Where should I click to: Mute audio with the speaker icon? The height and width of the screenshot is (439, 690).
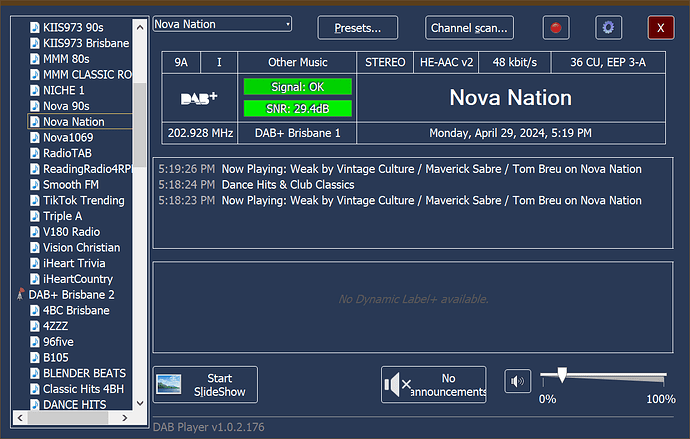point(517,383)
